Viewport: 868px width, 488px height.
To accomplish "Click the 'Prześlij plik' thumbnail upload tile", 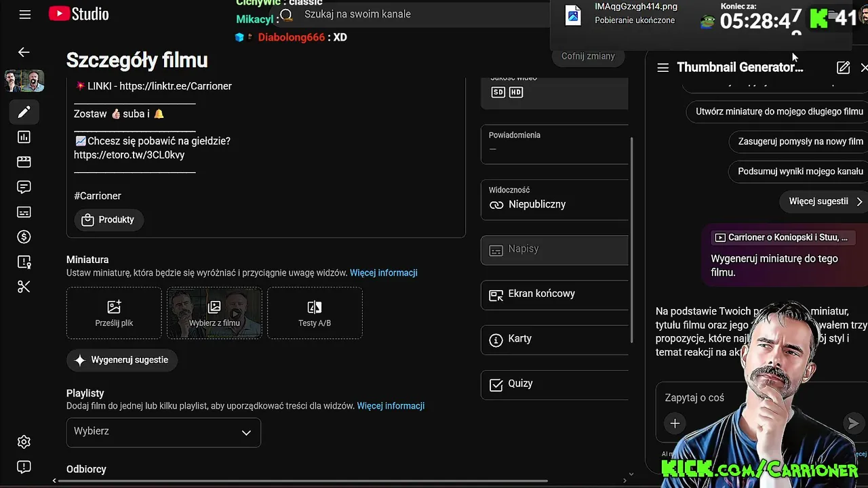I will [114, 312].
